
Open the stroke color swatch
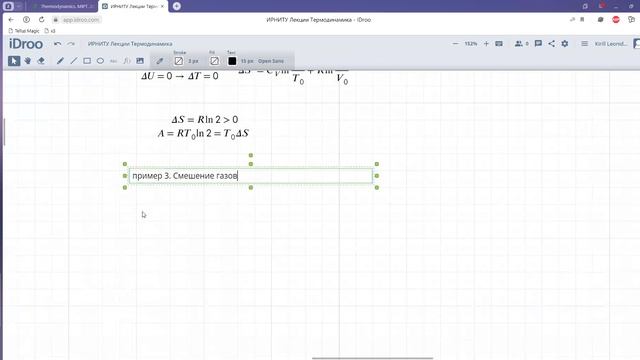pyautogui.click(x=178, y=61)
